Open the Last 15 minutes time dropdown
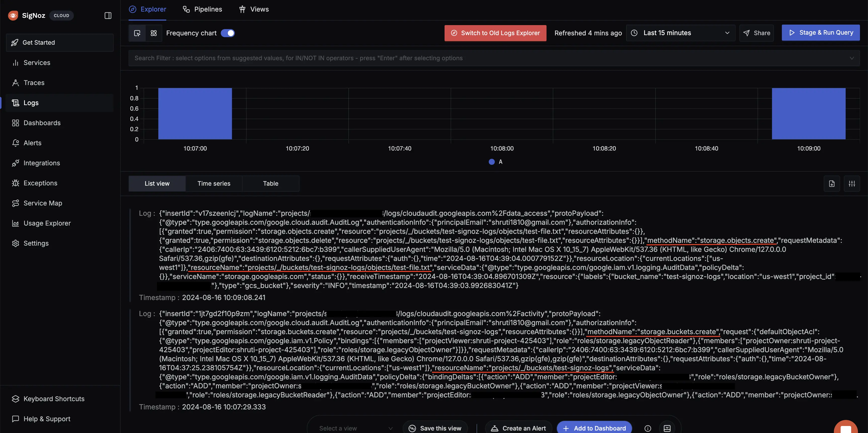The image size is (868, 433). pyautogui.click(x=681, y=33)
